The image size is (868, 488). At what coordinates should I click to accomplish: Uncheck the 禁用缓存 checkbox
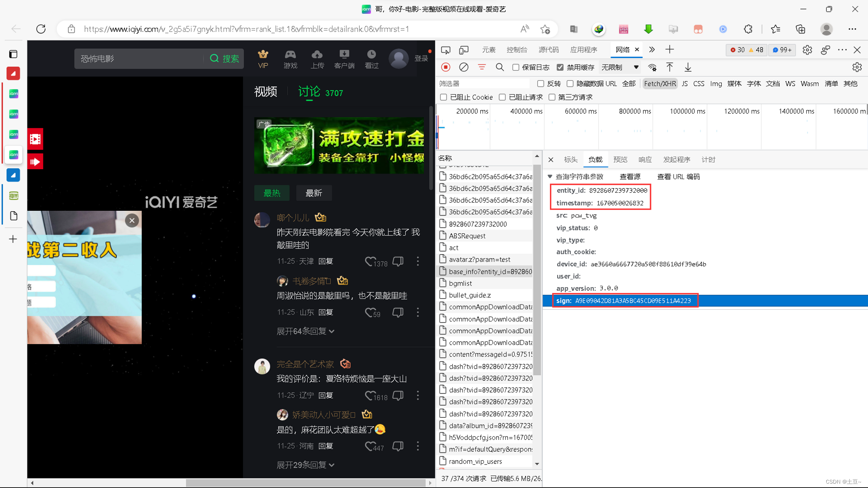560,67
